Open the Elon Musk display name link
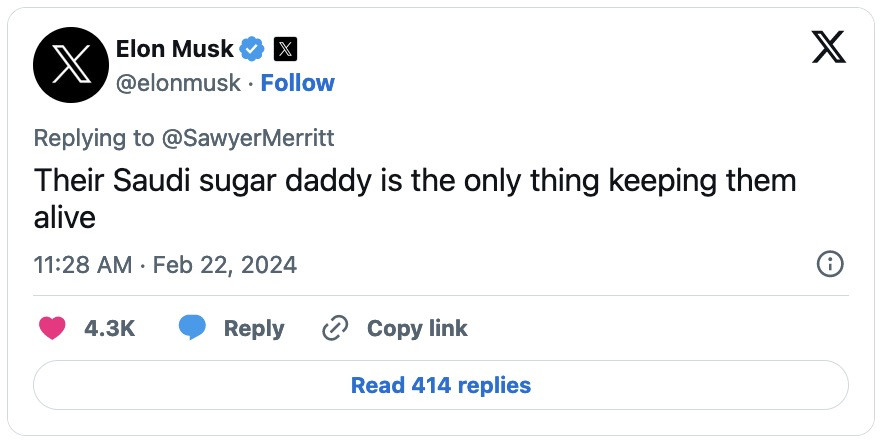This screenshot has width=882, height=444. click(x=174, y=49)
